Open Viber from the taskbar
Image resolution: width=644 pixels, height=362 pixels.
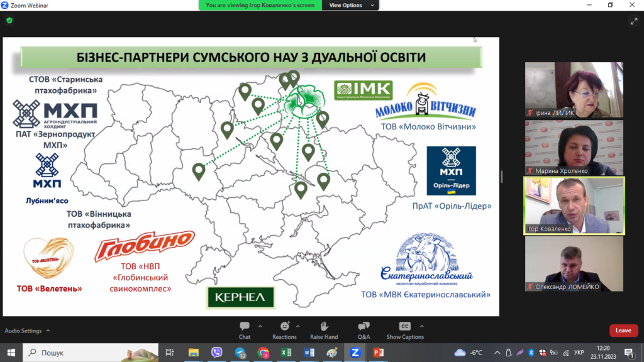coord(217,353)
